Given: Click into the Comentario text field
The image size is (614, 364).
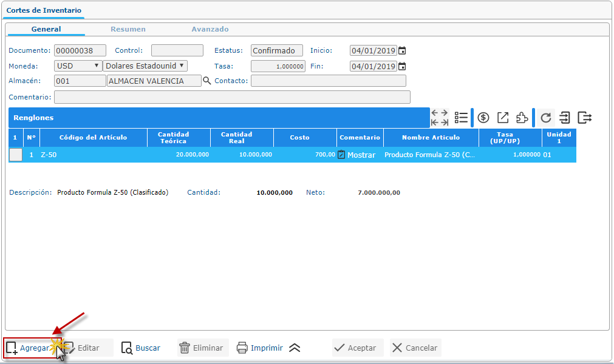Looking at the screenshot, I should tap(232, 97).
